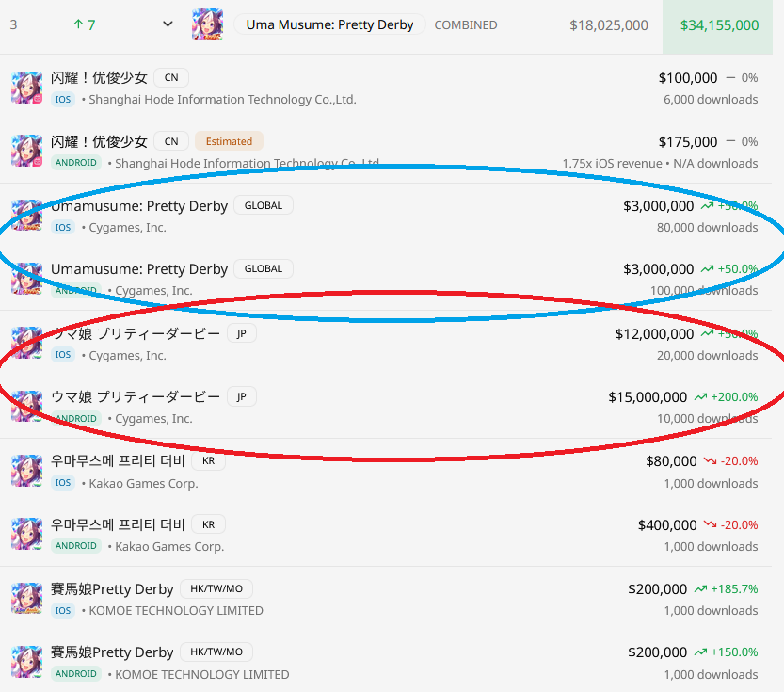Collapse the Uma Musume combined row chevron
The image size is (784, 692).
pos(168,24)
